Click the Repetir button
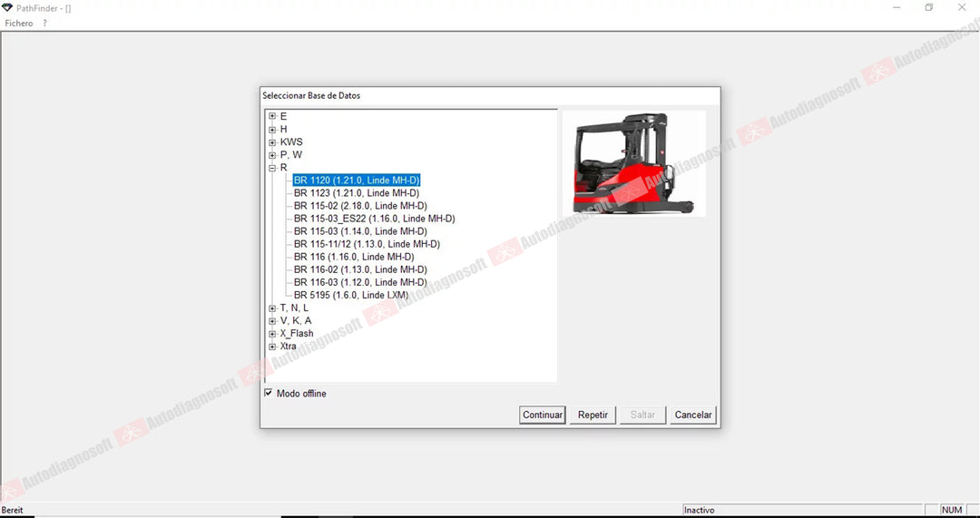This screenshot has height=518, width=980. tap(593, 415)
